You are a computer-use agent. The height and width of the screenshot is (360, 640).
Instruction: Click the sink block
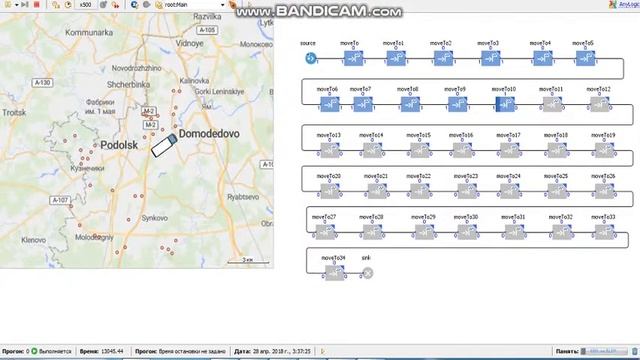point(367,273)
